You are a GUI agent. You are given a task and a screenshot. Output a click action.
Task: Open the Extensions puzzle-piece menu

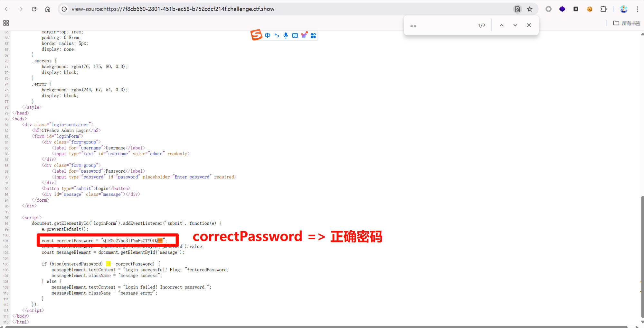[603, 9]
